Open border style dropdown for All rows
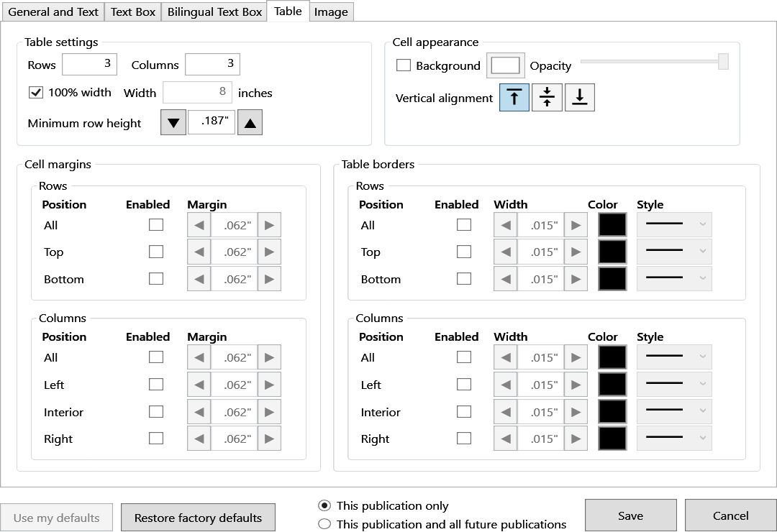The height and width of the screenshot is (532, 777). (674, 224)
